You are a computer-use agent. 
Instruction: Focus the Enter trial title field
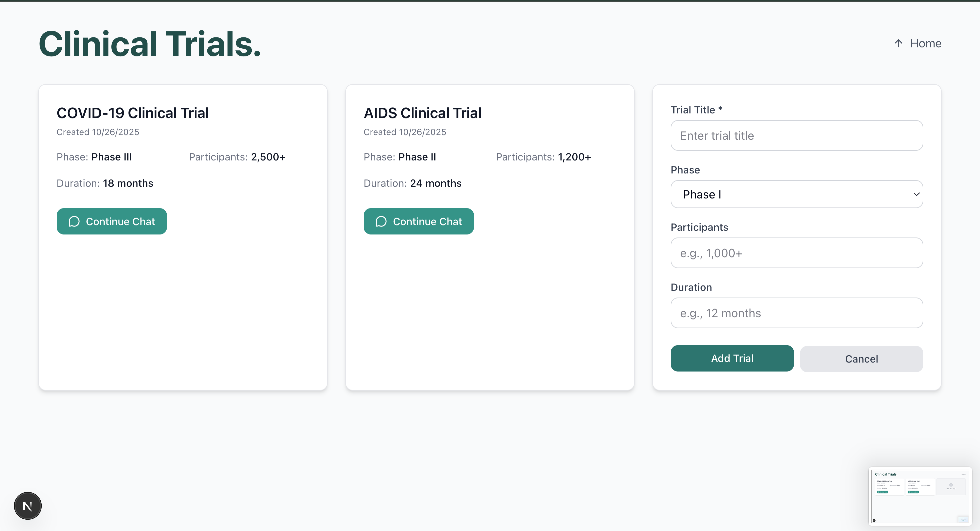tap(797, 135)
